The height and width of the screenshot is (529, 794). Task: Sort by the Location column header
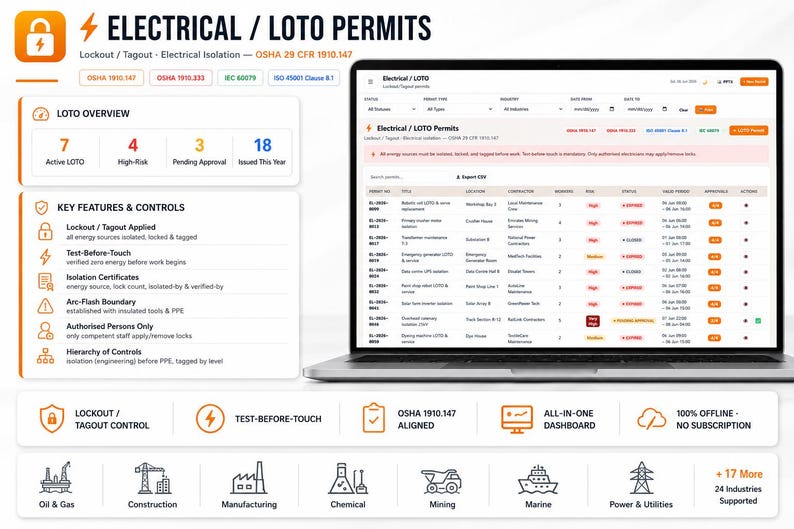click(x=475, y=191)
